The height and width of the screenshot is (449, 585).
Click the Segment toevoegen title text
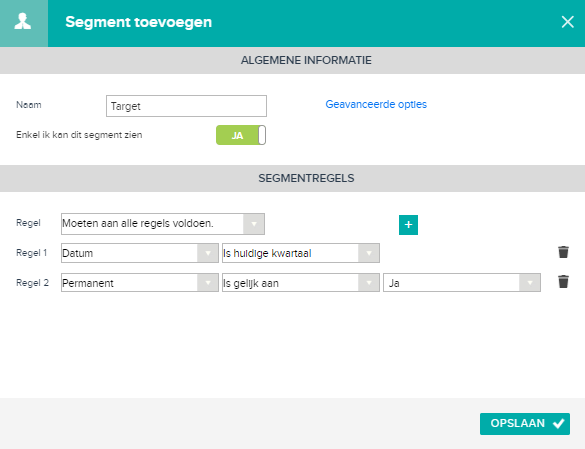pyautogui.click(x=139, y=22)
